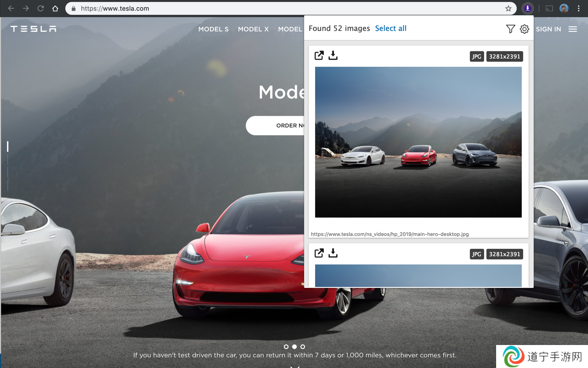The width and height of the screenshot is (588, 368).
Task: Click the first image's JPG badge
Action: pyautogui.click(x=477, y=57)
